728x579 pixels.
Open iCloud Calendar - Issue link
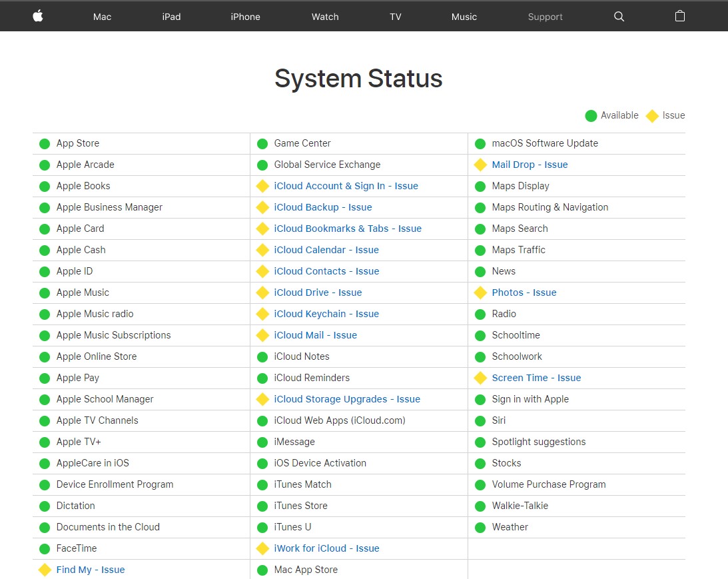[x=326, y=250]
